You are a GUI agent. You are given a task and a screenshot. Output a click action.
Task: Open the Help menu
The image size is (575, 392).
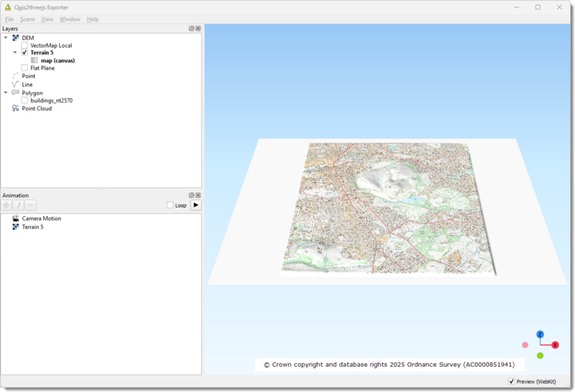click(93, 19)
